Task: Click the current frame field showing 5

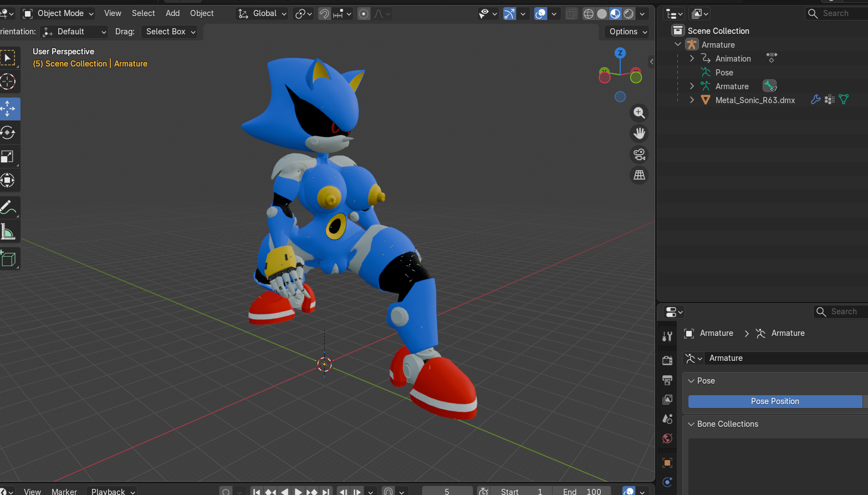Action: (x=447, y=491)
